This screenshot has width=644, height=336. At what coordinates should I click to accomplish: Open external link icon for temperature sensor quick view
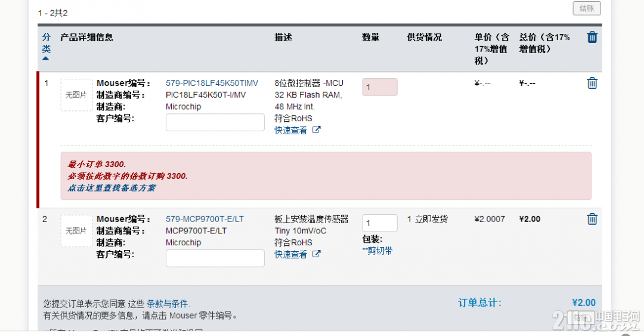pyautogui.click(x=317, y=254)
